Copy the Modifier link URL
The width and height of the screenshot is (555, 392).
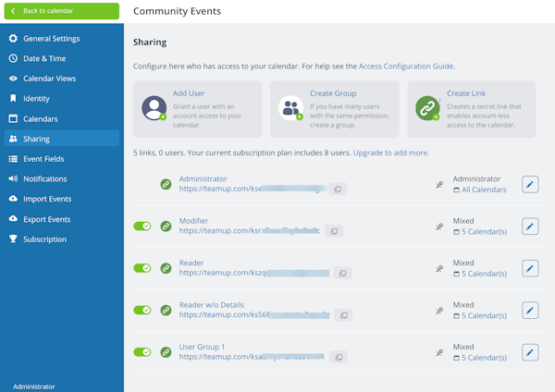334,231
